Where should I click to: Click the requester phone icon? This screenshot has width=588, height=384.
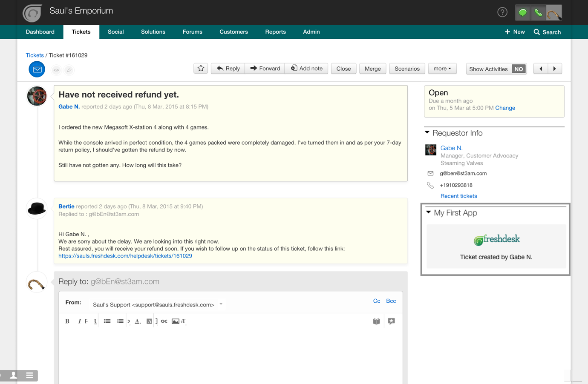(430, 185)
